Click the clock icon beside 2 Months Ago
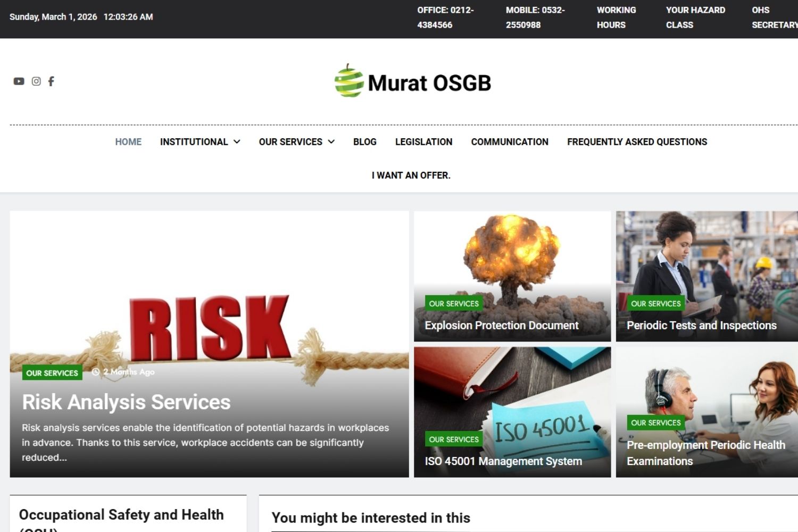798x532 pixels. click(96, 372)
